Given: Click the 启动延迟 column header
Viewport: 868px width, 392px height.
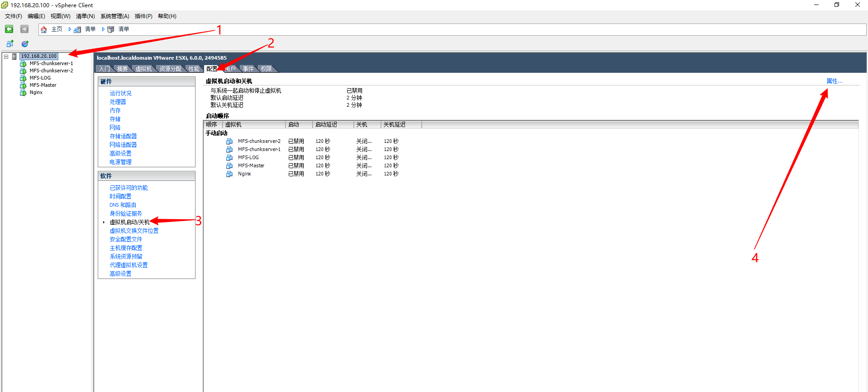Looking at the screenshot, I should pos(326,125).
